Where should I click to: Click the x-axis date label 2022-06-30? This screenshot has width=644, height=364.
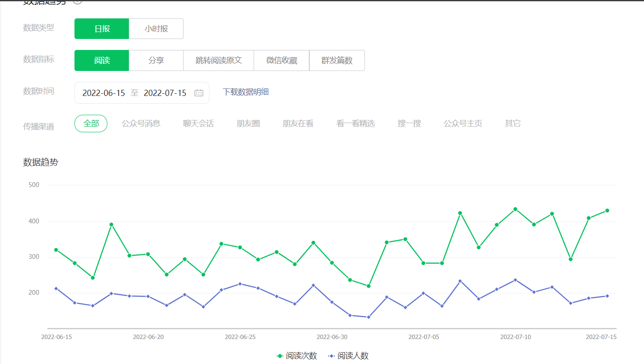click(332, 337)
